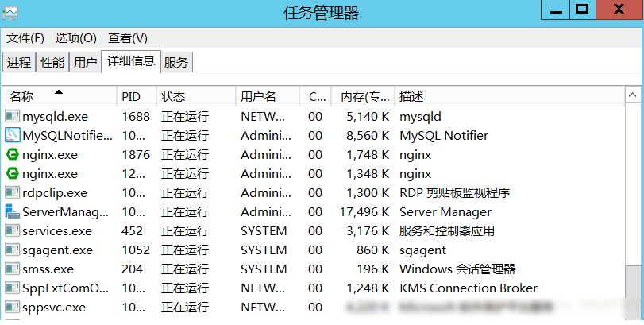644x325 pixels.
Task: Sort by the 内存 column header
Action: pos(363,97)
